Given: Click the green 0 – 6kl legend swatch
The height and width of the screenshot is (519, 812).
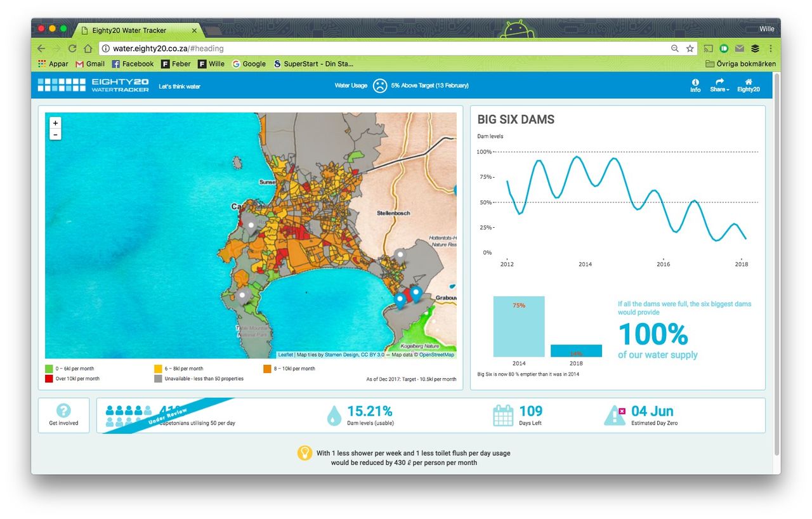Looking at the screenshot, I should pyautogui.click(x=49, y=369).
